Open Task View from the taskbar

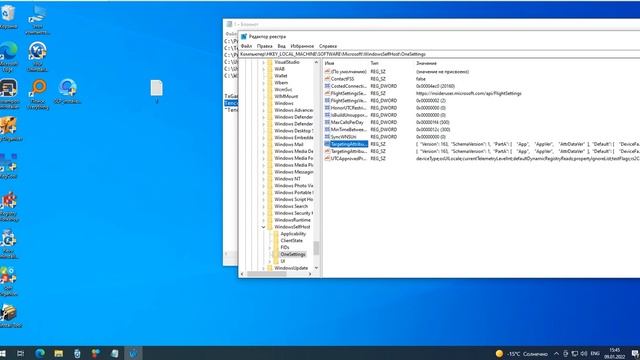coord(20,353)
